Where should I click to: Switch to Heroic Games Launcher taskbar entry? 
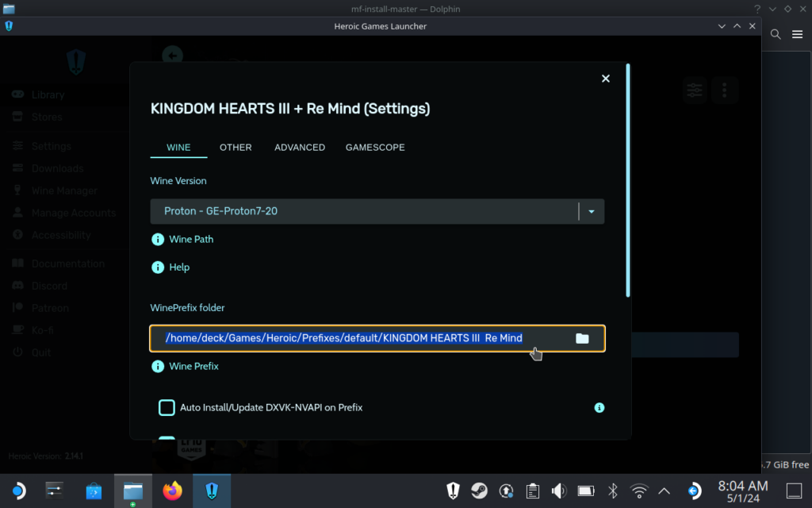coord(212,491)
